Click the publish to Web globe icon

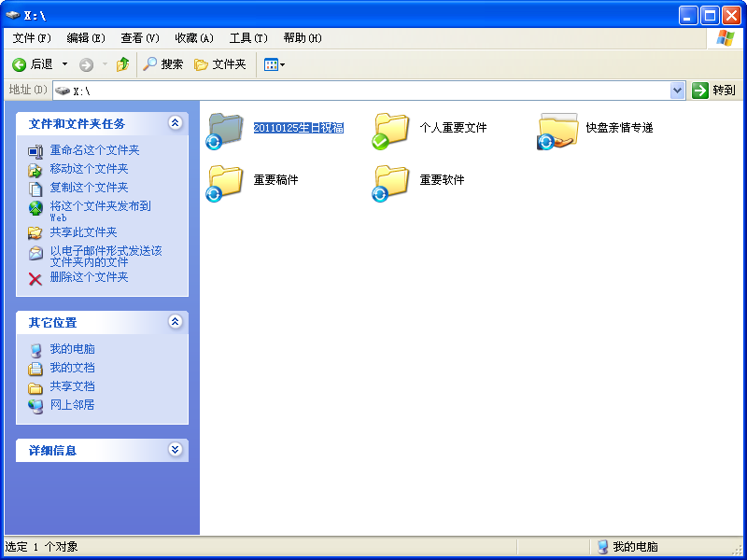pyautogui.click(x=35, y=208)
